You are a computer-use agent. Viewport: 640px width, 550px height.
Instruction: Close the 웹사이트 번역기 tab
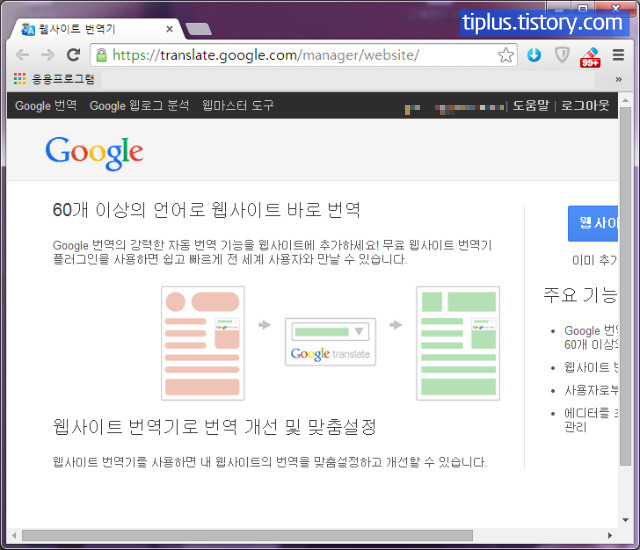170,29
